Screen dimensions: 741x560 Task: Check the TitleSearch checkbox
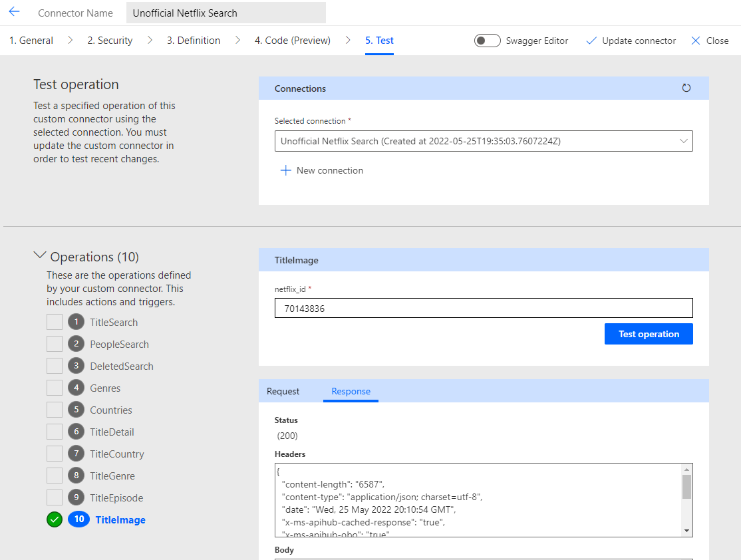point(55,322)
